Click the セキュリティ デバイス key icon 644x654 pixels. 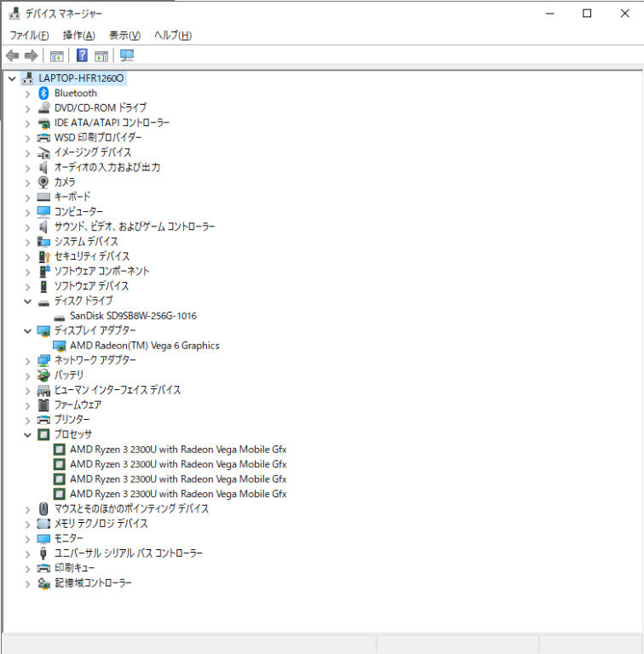[43, 256]
